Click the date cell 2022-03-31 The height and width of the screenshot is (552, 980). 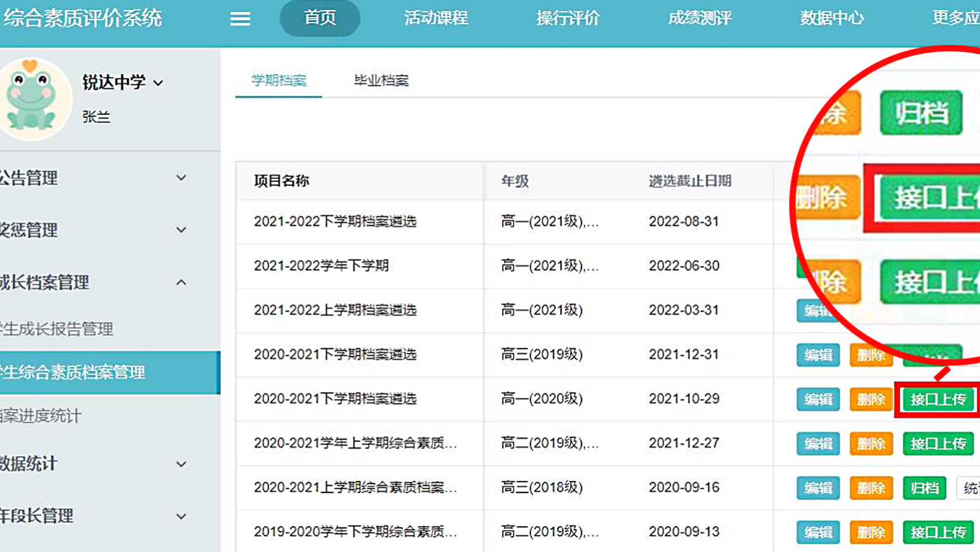[684, 310]
